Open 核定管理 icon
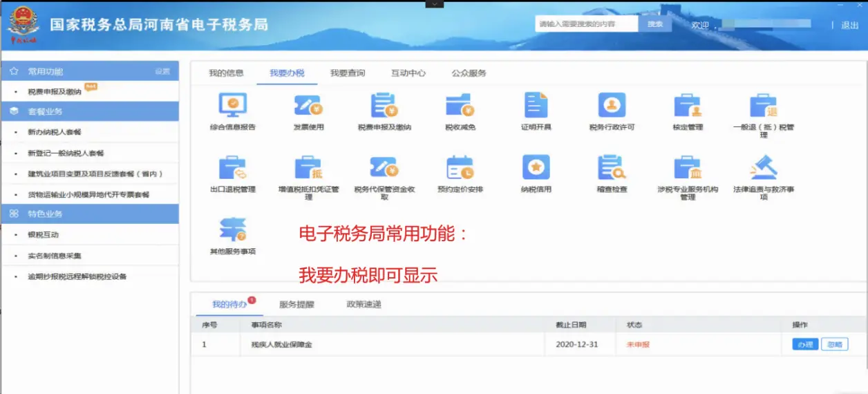The width and height of the screenshot is (868, 394). (688, 105)
